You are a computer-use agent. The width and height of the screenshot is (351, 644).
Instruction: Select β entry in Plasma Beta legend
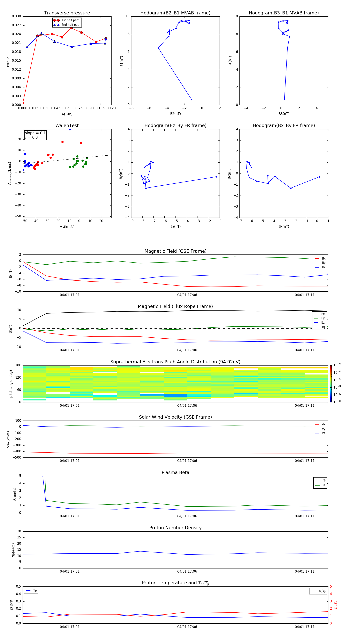pos(320,485)
